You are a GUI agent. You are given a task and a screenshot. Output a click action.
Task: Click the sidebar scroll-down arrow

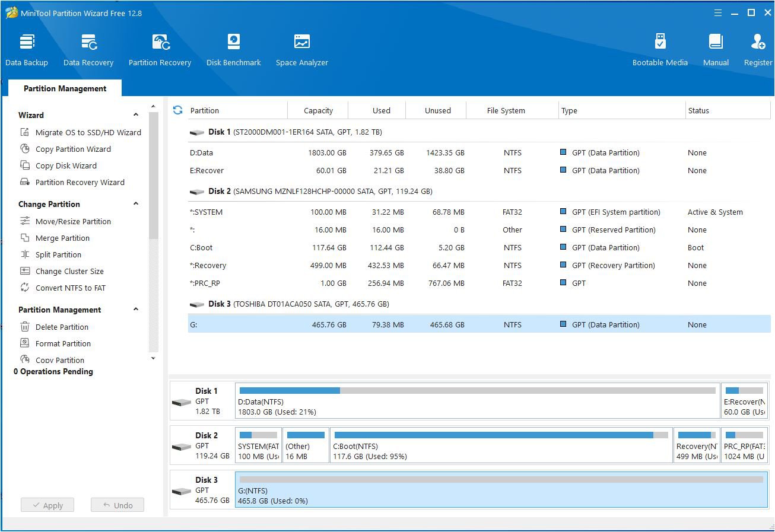(153, 358)
